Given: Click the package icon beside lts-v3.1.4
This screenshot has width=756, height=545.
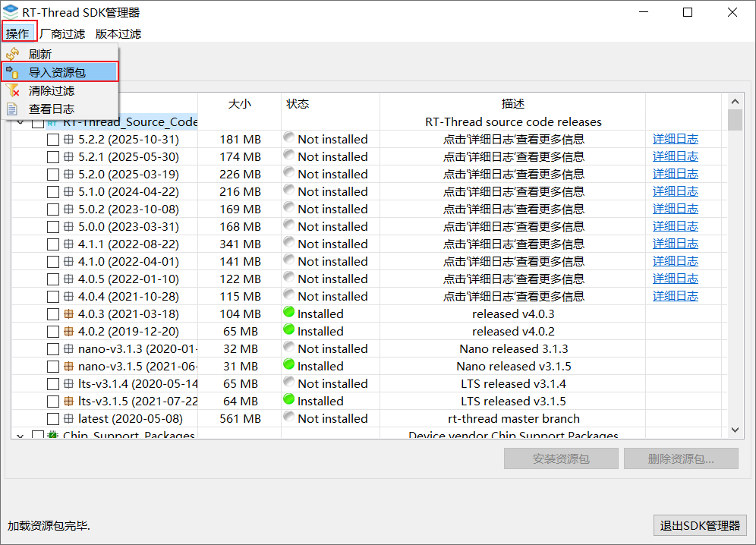Looking at the screenshot, I should tap(69, 383).
